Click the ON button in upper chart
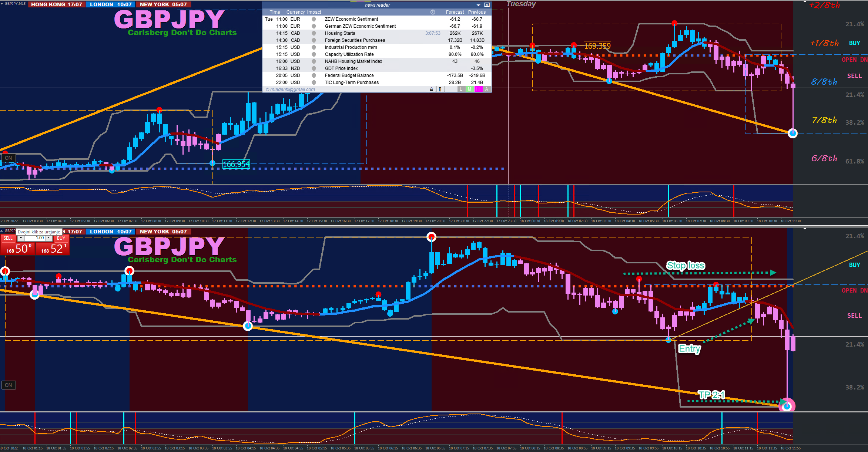 click(8, 158)
